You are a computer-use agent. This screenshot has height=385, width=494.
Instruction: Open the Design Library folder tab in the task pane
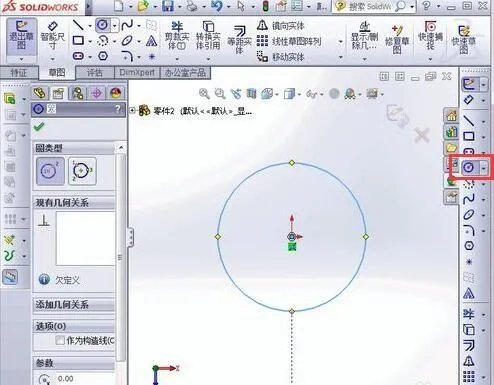pos(451,147)
